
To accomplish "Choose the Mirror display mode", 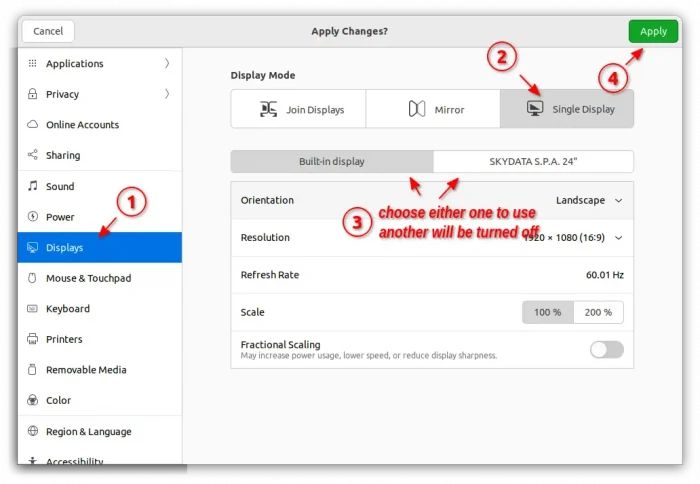I will 433,109.
